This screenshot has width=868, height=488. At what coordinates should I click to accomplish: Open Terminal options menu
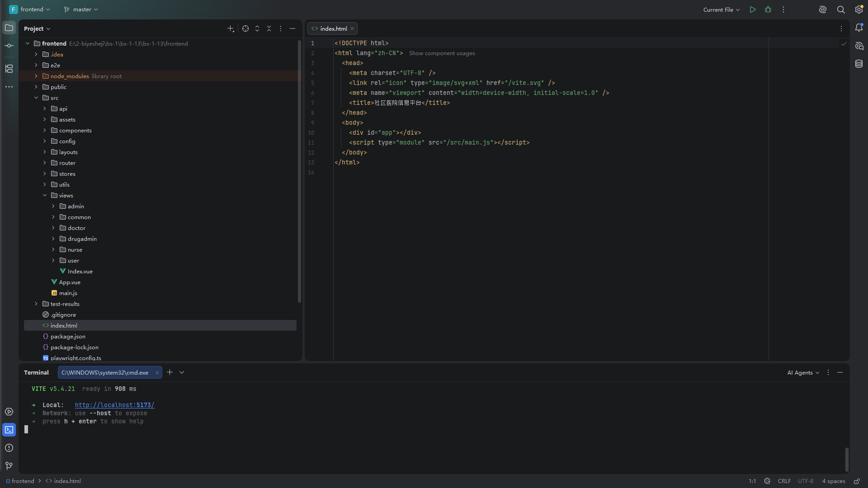(828, 373)
